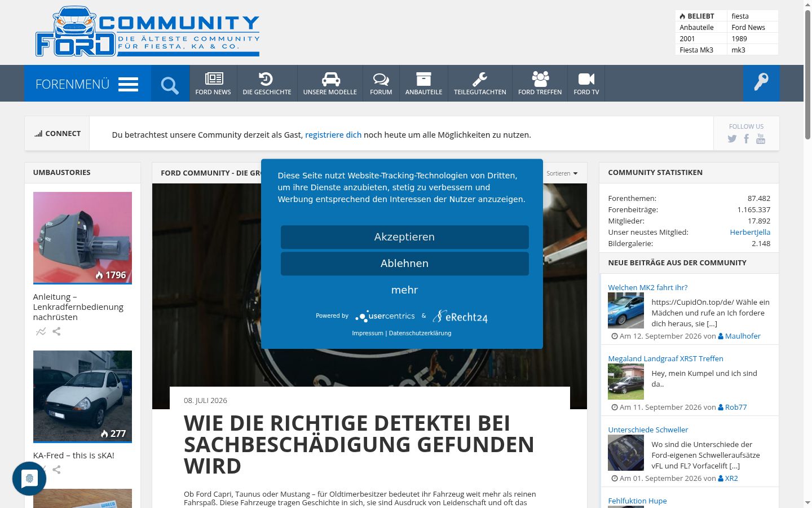Viewport: 812px width, 508px height.
Task: Follow on the Facebook icon
Action: click(x=746, y=139)
